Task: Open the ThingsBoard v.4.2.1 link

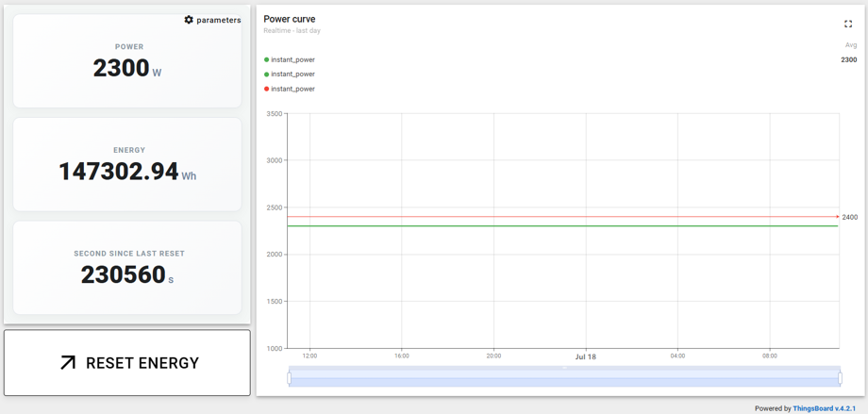Action: pyautogui.click(x=825, y=408)
